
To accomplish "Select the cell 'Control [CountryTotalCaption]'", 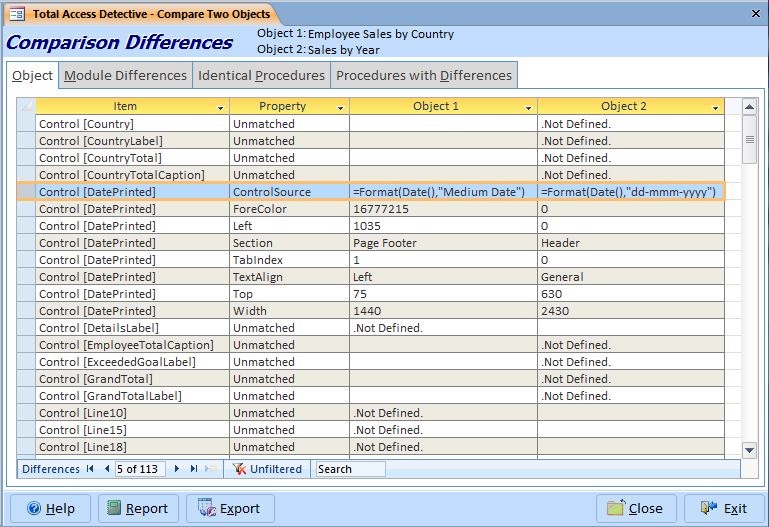I will pyautogui.click(x=132, y=175).
